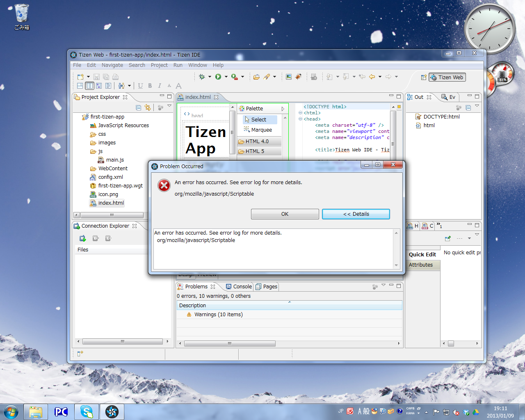
Task: Open Outline view menu triangle
Action: [477, 106]
